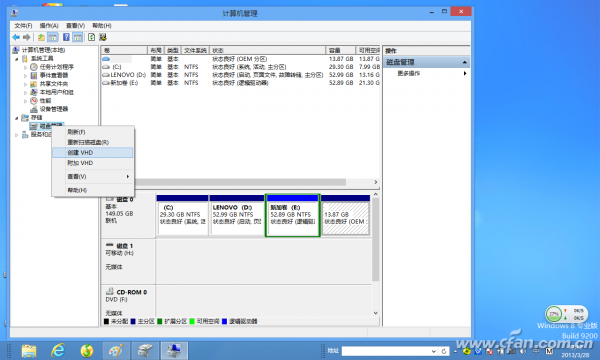Viewport: 600px width, 360px height.
Task: Open the Paint app from the taskbar
Action: 116,350
